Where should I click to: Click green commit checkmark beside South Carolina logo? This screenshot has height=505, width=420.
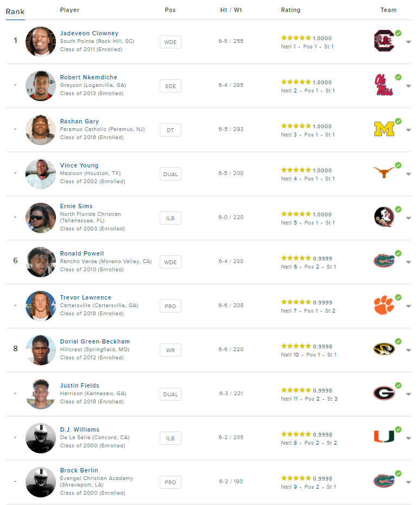pos(398,33)
